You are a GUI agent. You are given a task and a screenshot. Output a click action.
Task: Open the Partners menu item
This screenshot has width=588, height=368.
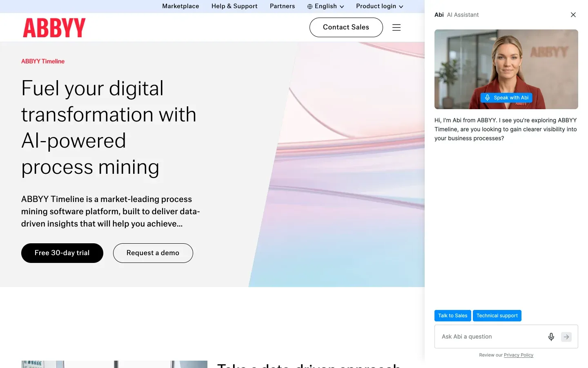click(282, 6)
